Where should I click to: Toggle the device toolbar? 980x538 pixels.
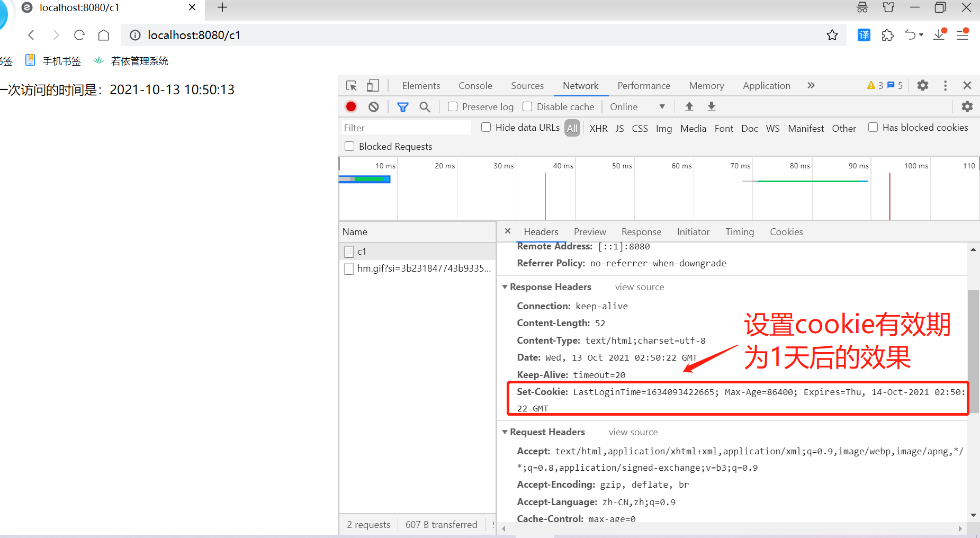click(373, 85)
